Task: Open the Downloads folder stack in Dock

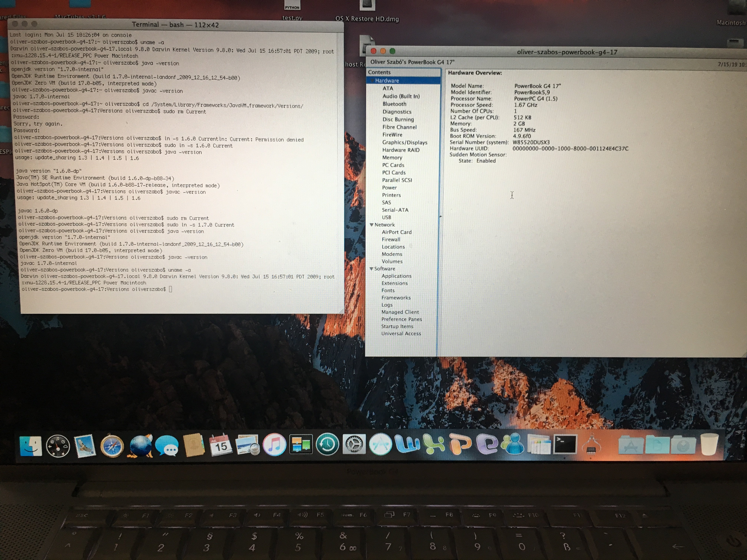Action: click(683, 444)
